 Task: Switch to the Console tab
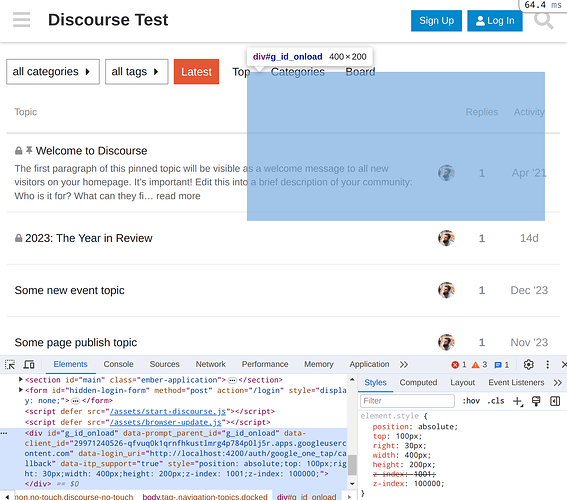pyautogui.click(x=118, y=364)
